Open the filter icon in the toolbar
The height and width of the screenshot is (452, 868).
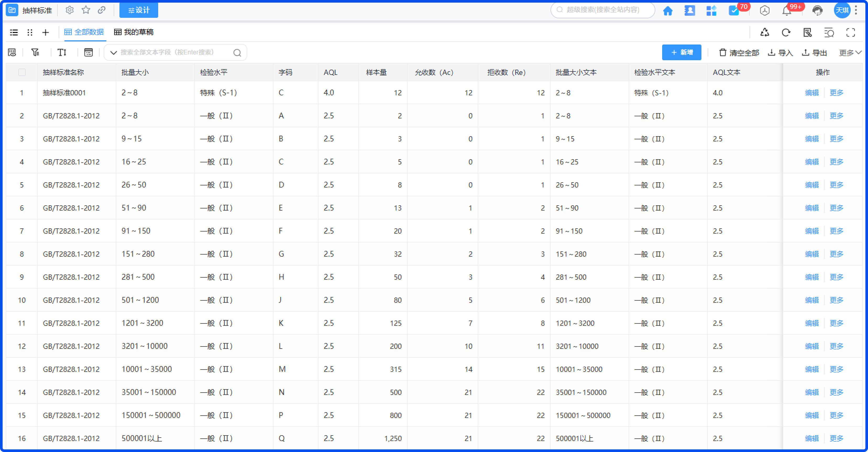click(35, 52)
